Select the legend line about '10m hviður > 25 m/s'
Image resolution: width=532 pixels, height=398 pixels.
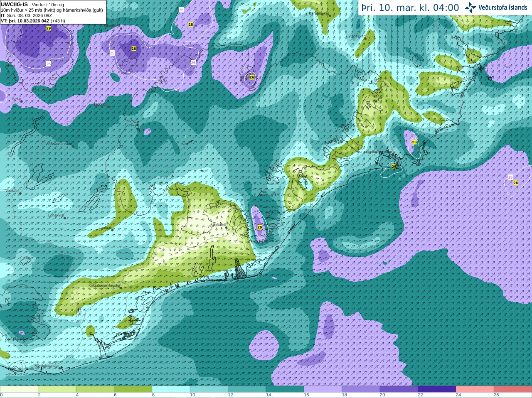click(x=52, y=10)
